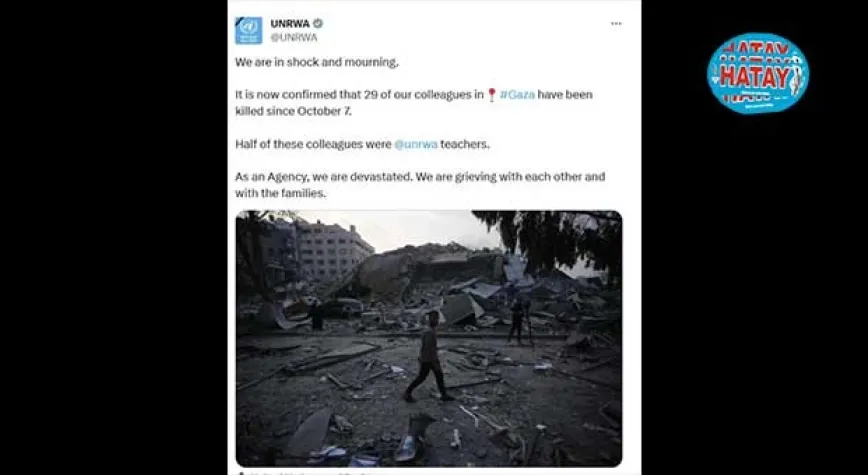Click the @UNRWA account handle

[294, 37]
